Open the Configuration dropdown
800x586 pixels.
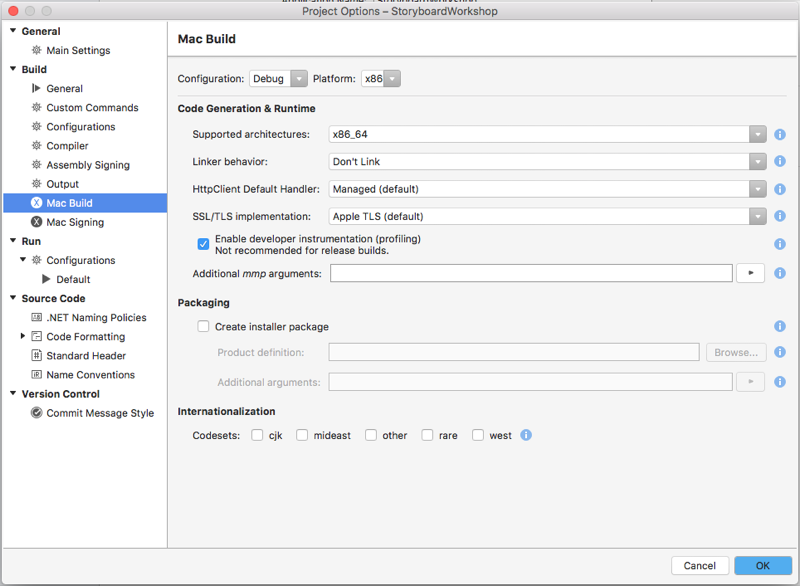pyautogui.click(x=278, y=78)
